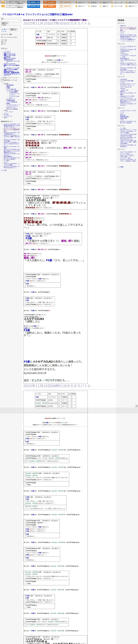This screenshot has height=644, width=138.
Task: Open the wiki title link in the header
Action: [37, 14]
